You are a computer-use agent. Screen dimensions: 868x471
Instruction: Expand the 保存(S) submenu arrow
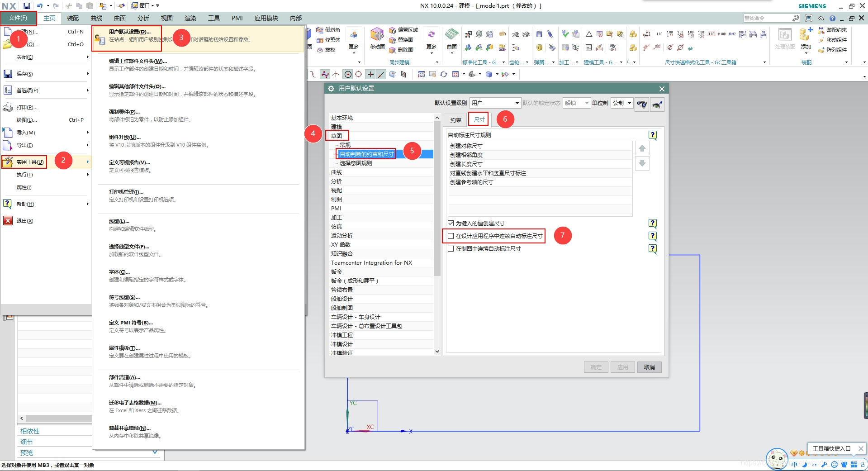87,73
